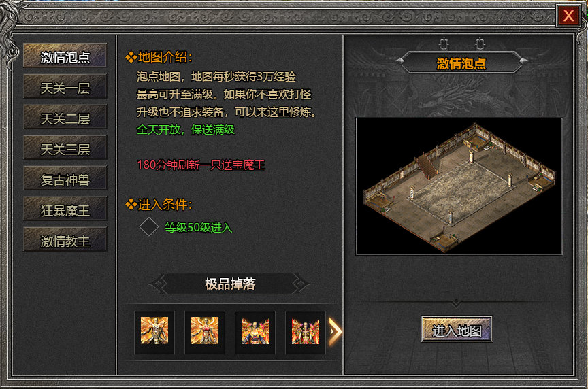Select the fourth red-winged costume drop icon
588x389 pixels.
pos(306,331)
